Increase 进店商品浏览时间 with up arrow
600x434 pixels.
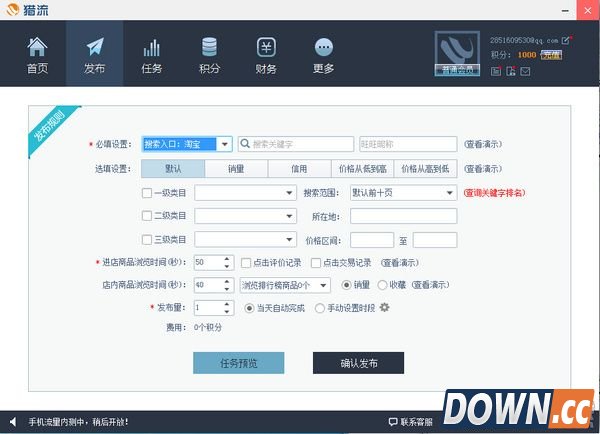pos(227,259)
